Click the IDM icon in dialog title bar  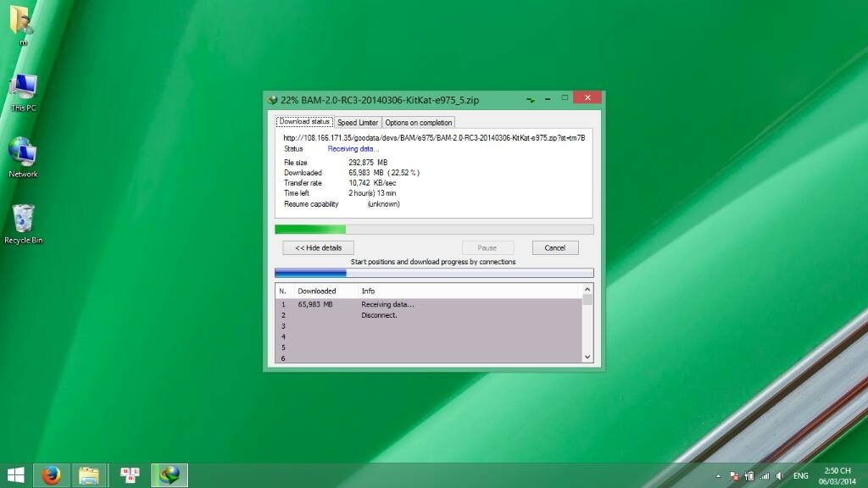(x=272, y=100)
